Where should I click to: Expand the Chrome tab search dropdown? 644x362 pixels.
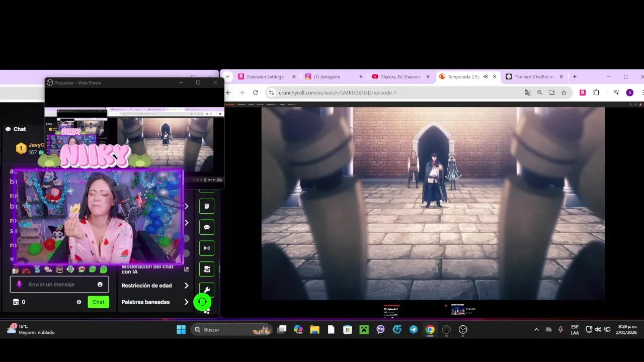(x=227, y=77)
